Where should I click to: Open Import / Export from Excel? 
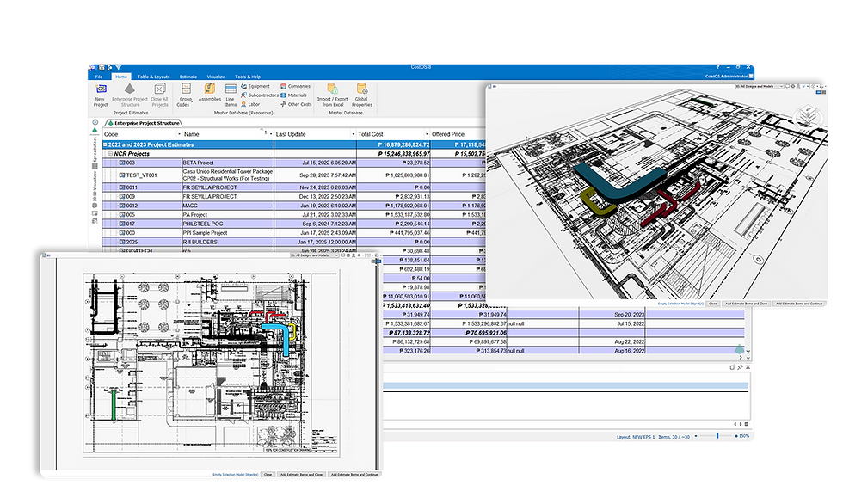332,95
